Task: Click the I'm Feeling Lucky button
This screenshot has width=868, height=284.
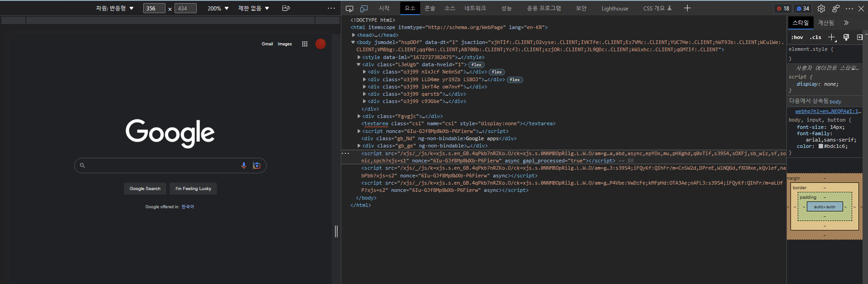Action: [194, 189]
